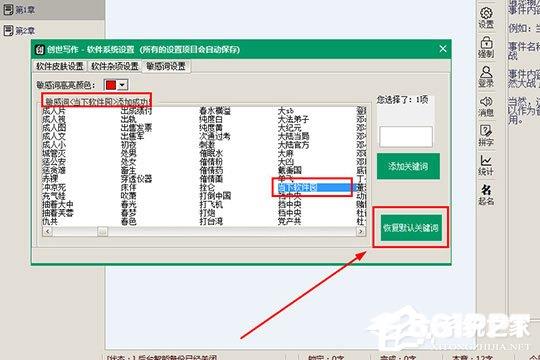Screen dimensions: 540x360
Task: Open the 消息 speaker icon
Action: pos(486,106)
